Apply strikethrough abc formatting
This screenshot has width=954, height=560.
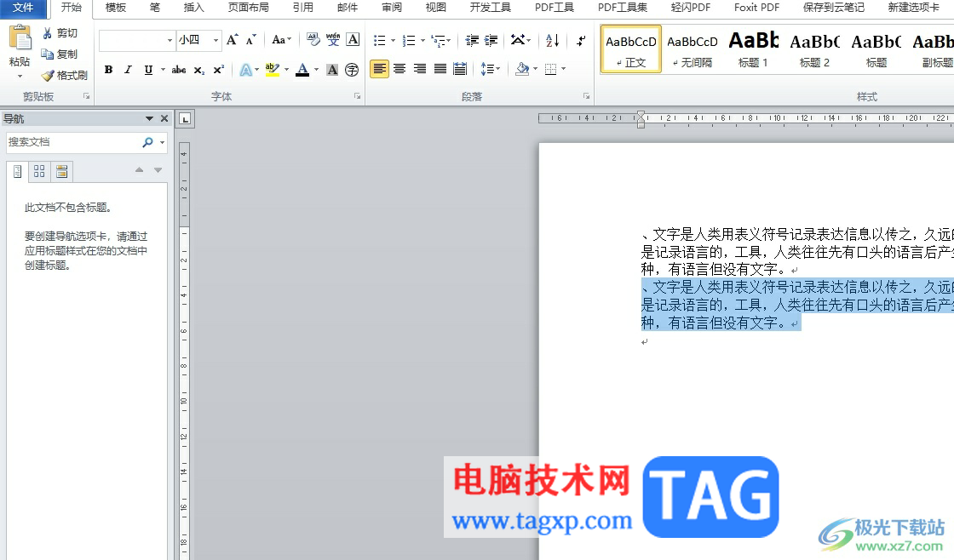(179, 70)
